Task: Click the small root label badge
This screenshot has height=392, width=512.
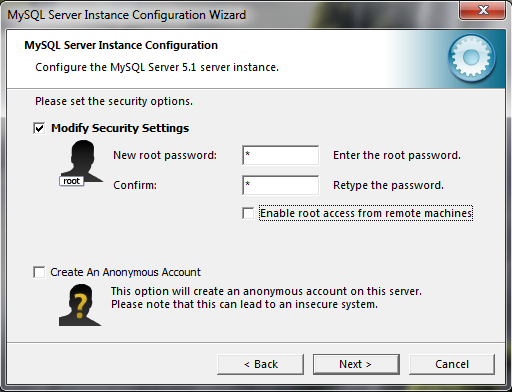Action: (x=71, y=181)
